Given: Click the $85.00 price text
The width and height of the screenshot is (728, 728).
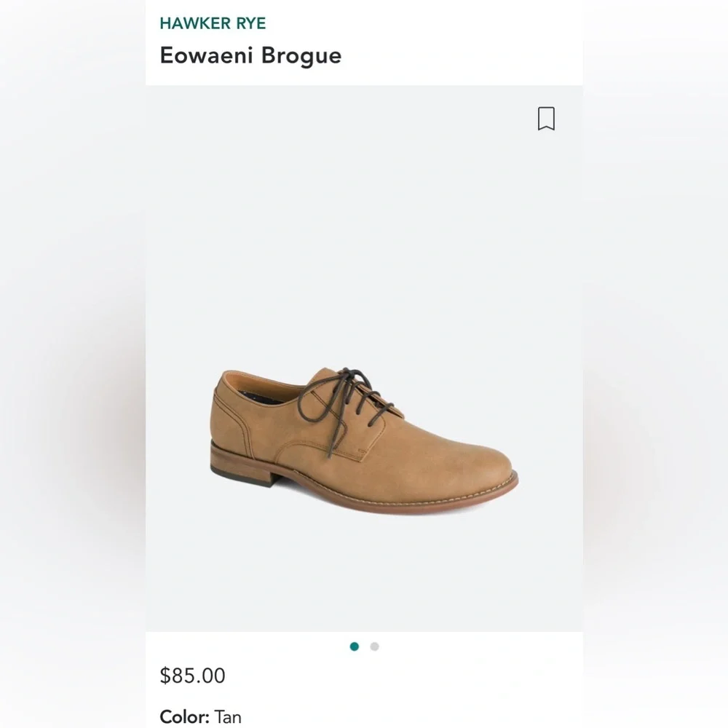Looking at the screenshot, I should [192, 676].
